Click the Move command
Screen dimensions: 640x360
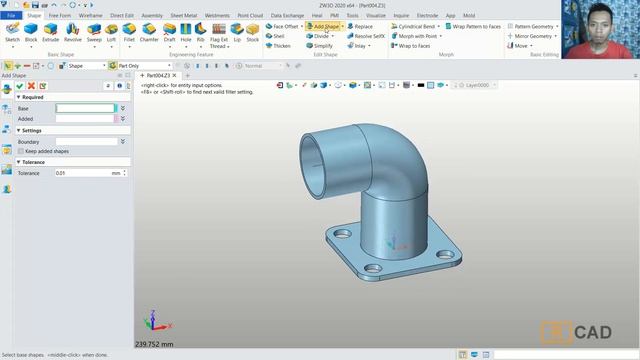coord(517,46)
